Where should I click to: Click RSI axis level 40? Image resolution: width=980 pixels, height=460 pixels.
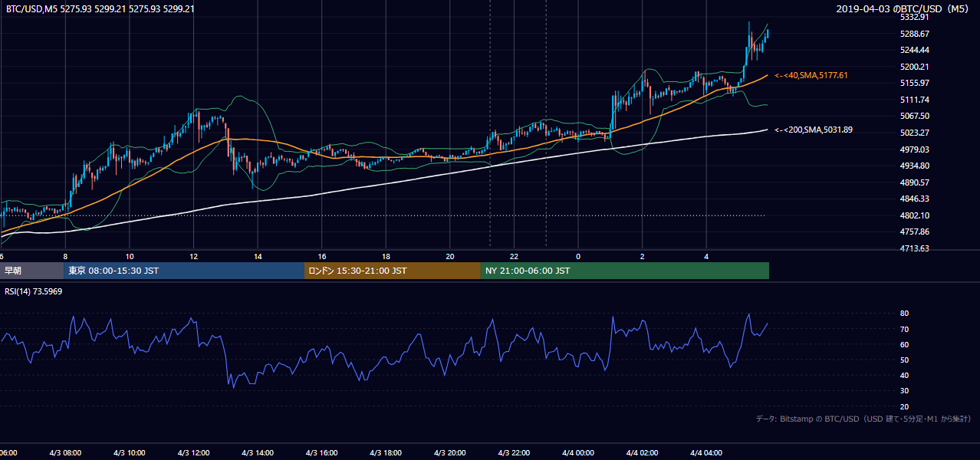904,375
